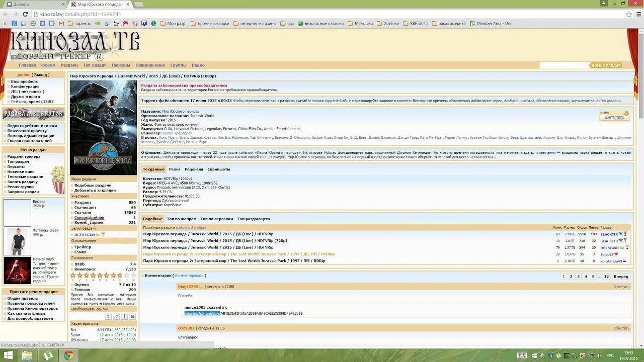The image size is (644, 362).
Task: Open the RBFT2015 bookmarks folder
Action: click(x=415, y=23)
